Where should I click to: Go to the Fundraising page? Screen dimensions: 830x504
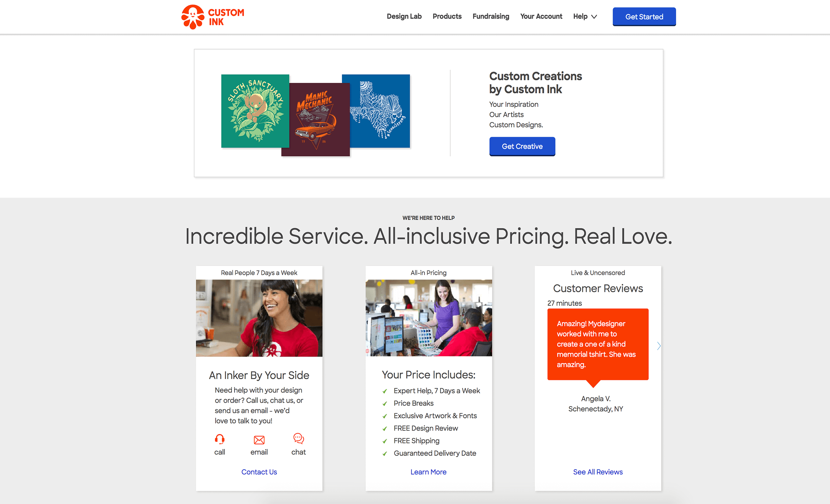[x=491, y=16]
